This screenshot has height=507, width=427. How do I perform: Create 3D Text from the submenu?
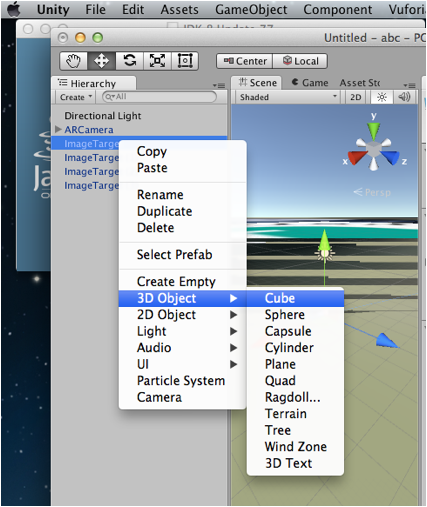pyautogui.click(x=295, y=463)
